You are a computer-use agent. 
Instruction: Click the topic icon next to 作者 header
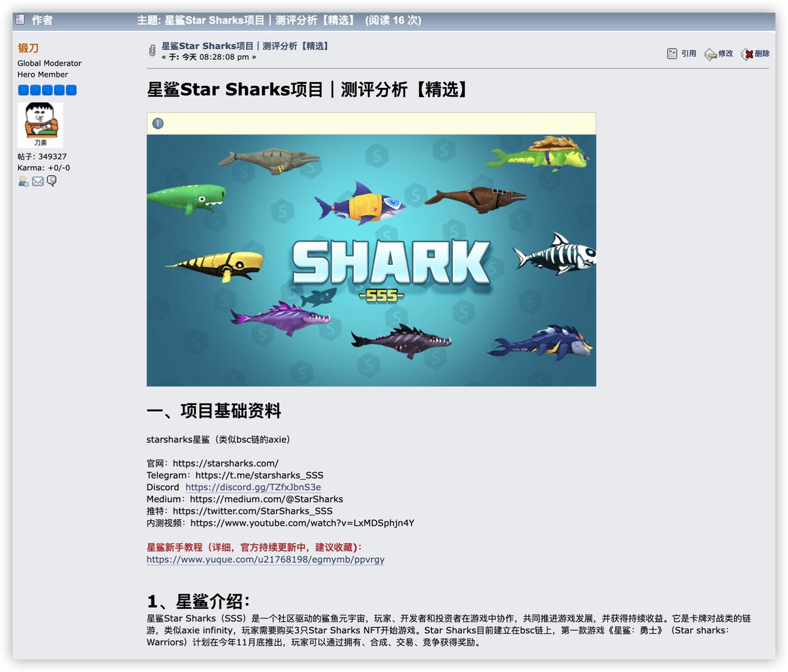pos(20,20)
